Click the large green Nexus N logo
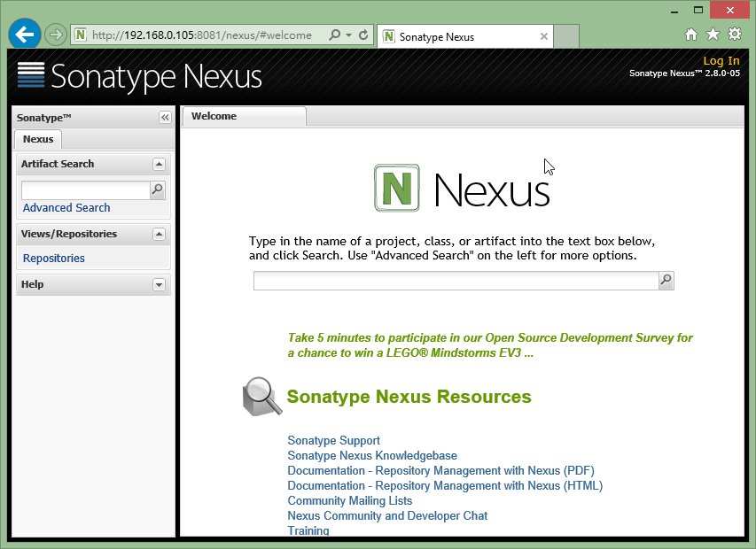Screen dimensions: 756x549 (397, 188)
